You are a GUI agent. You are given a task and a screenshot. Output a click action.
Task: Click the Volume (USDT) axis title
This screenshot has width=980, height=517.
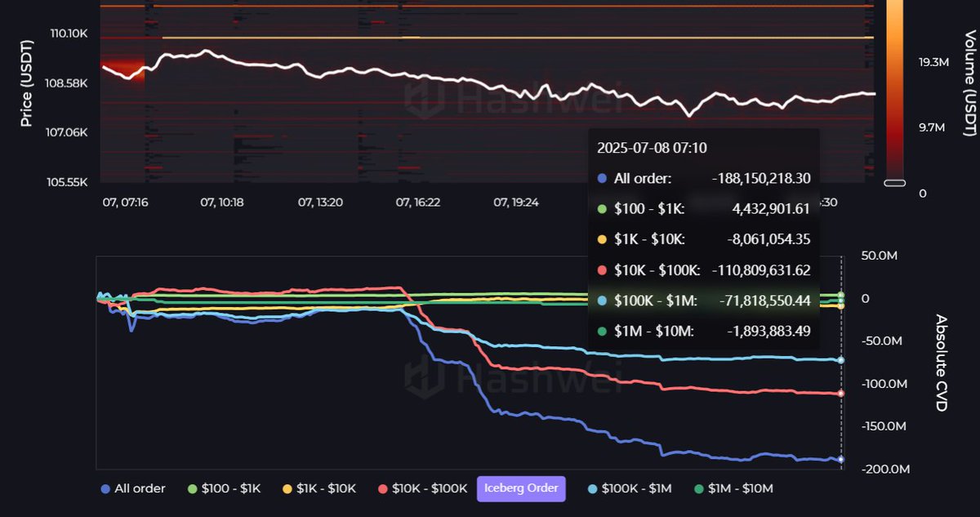pos(969,82)
